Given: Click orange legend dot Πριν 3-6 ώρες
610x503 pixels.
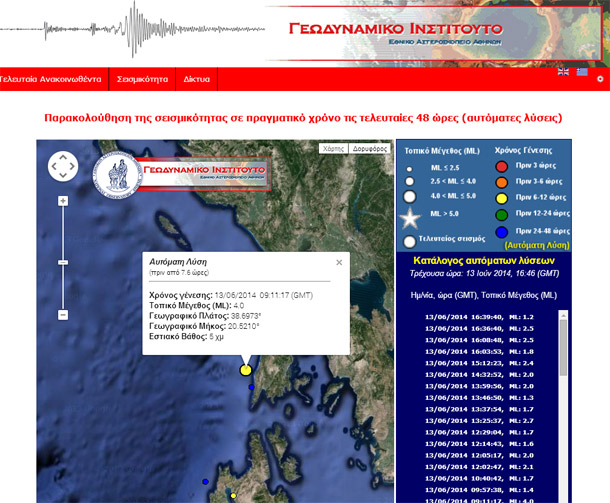Looking at the screenshot, I should click(502, 182).
